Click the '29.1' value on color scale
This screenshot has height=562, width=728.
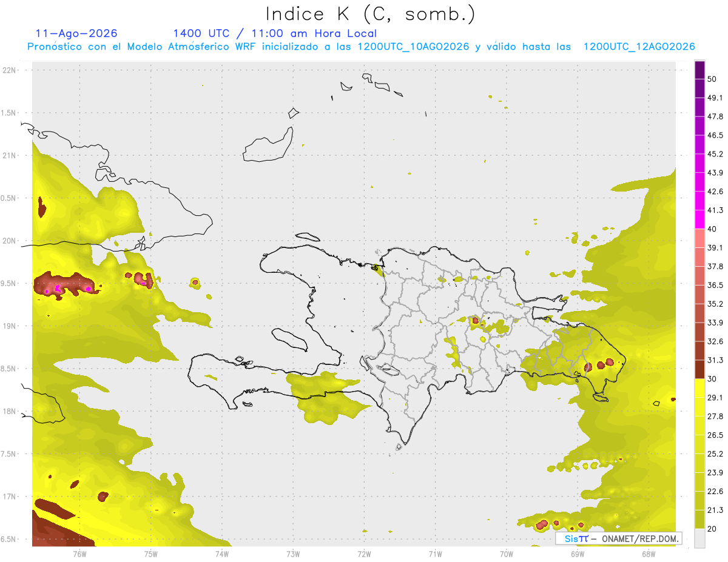[x=715, y=398]
